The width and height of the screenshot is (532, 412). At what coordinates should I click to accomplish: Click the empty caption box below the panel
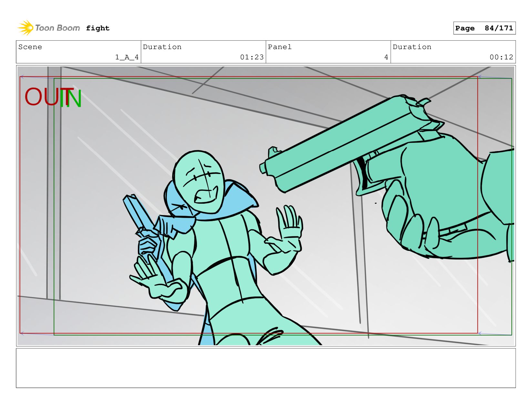pos(266,368)
